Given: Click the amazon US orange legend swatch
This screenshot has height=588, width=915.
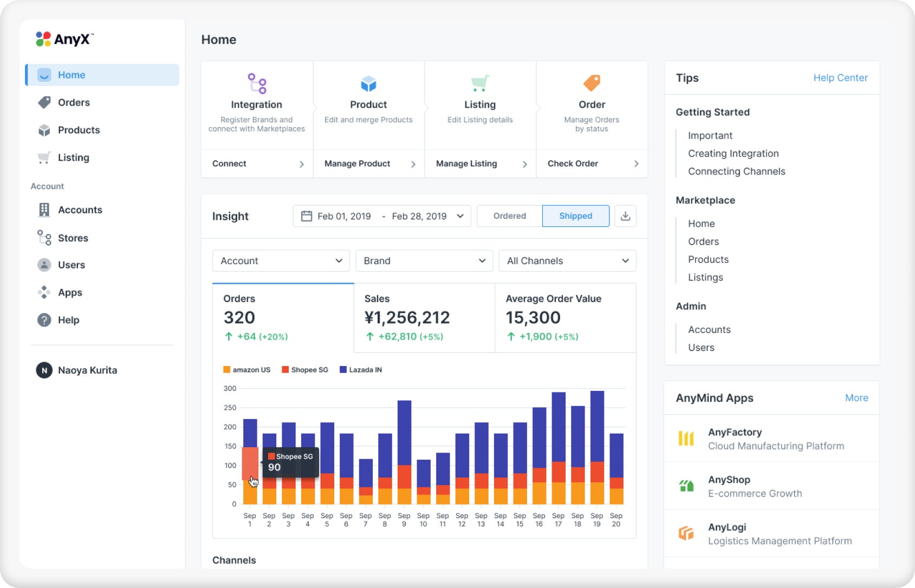Looking at the screenshot, I should (226, 370).
